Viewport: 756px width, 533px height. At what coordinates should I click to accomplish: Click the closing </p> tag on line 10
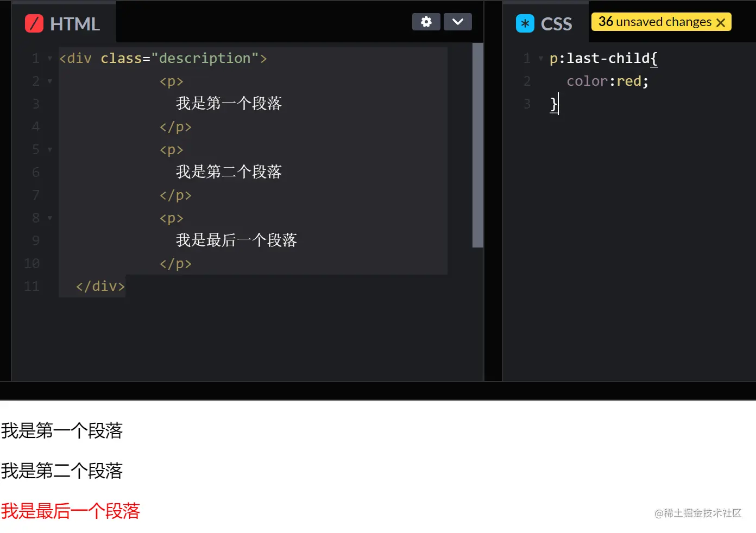(x=175, y=263)
